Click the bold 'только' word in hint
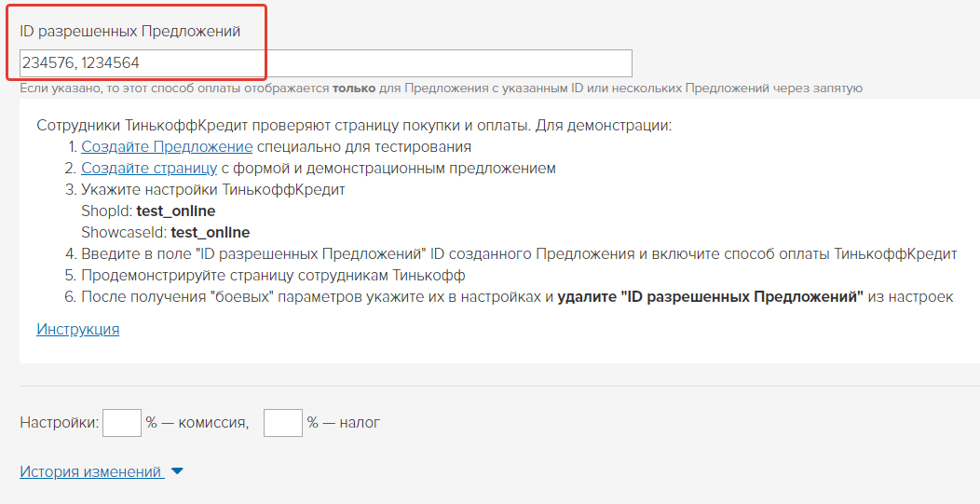980x504 pixels. click(354, 89)
